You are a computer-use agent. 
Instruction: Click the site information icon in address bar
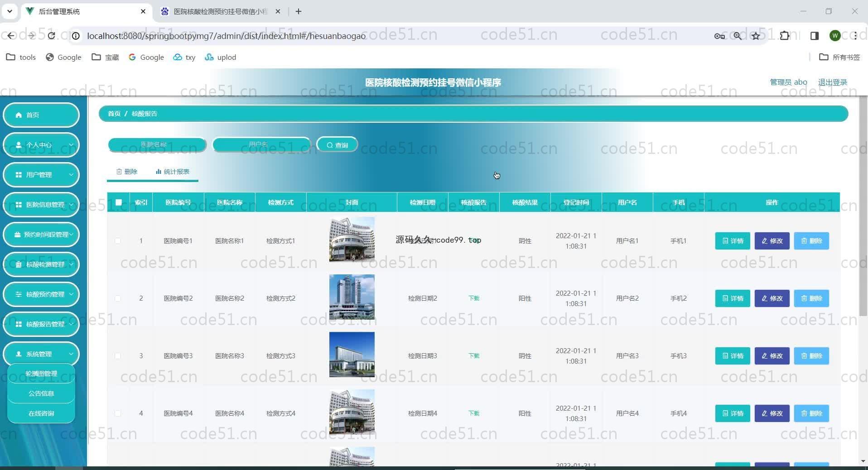point(76,36)
